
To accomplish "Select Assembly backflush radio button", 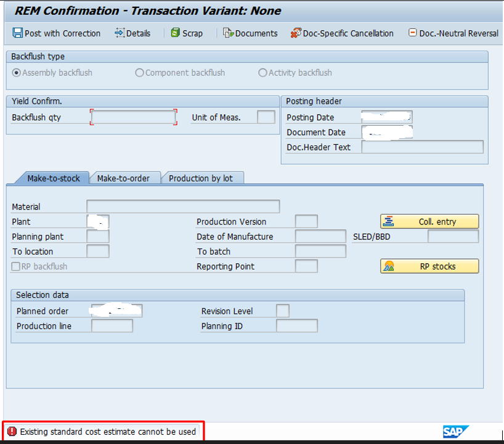I will 16,73.
